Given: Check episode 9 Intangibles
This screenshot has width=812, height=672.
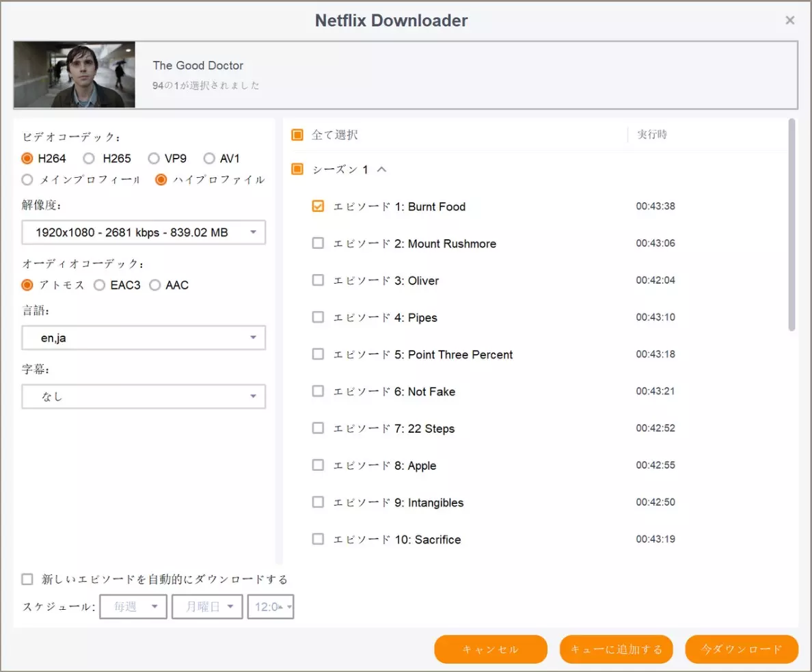Looking at the screenshot, I should [318, 502].
